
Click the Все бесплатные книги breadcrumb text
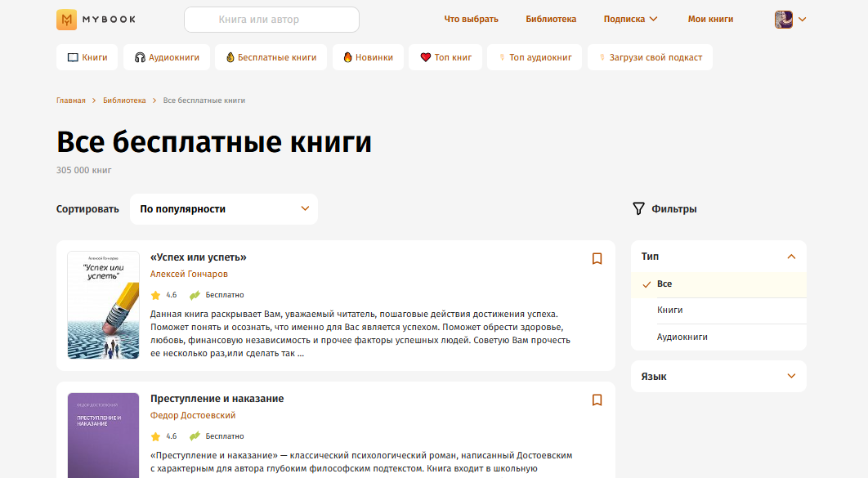tap(204, 101)
